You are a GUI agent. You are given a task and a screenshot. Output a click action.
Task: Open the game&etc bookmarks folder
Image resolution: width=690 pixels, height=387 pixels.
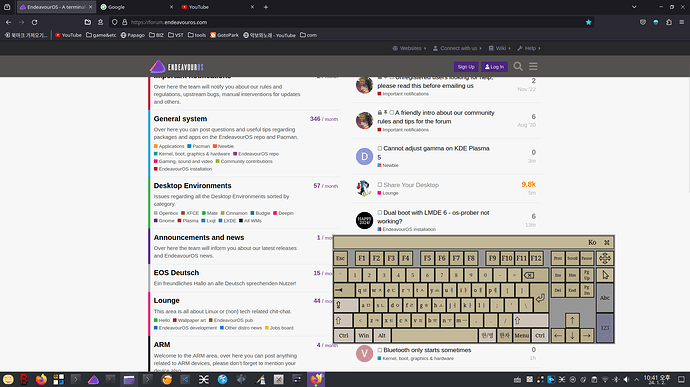click(101, 35)
